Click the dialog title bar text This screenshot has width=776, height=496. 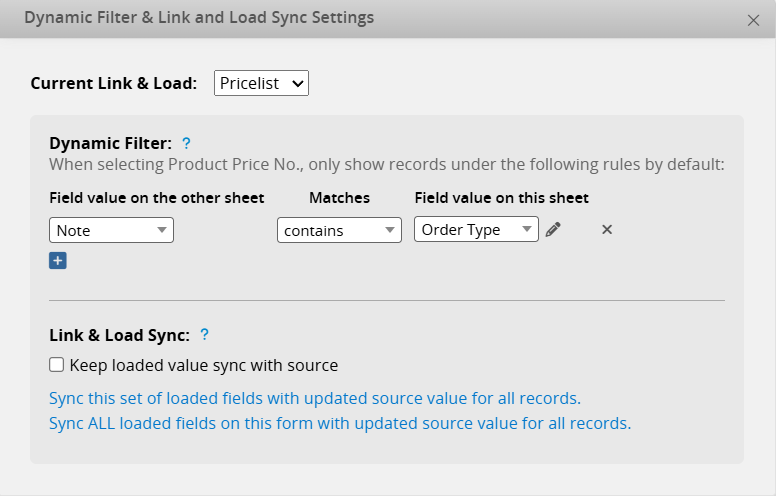click(x=199, y=18)
